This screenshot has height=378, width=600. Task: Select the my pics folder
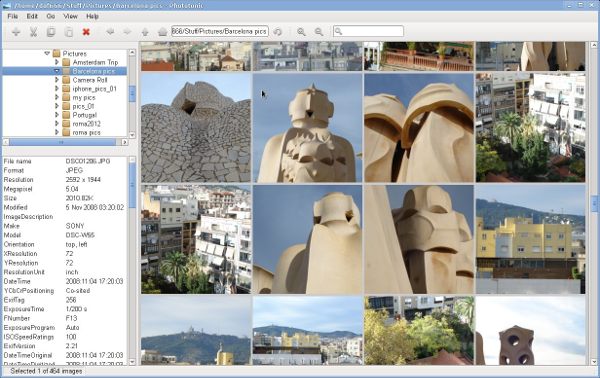pyautogui.click(x=84, y=98)
